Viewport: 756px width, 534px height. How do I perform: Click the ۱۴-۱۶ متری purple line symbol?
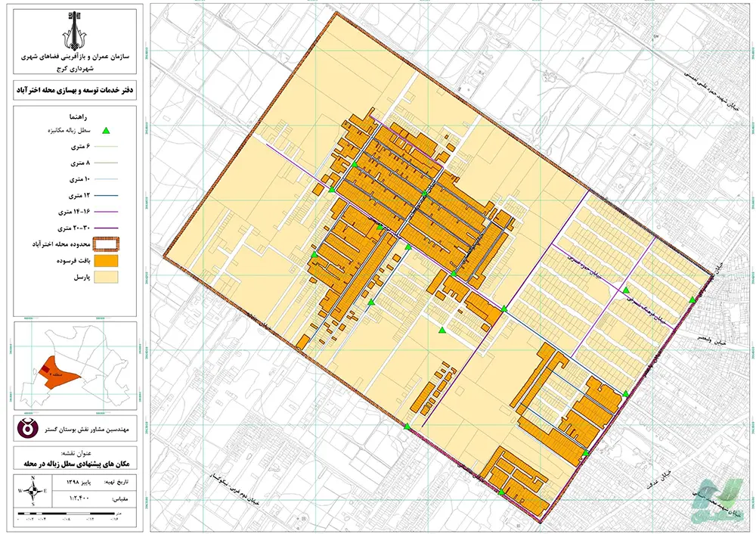click(x=107, y=211)
